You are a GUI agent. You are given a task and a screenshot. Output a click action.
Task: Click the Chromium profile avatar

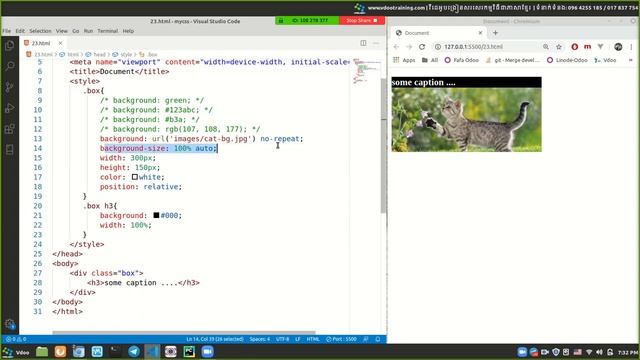click(618, 47)
